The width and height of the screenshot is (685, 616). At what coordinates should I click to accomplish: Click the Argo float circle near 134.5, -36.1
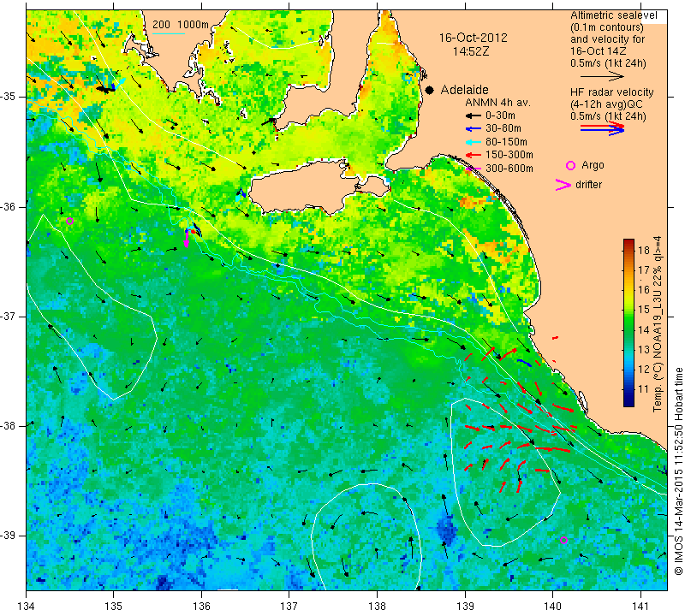tap(69, 221)
